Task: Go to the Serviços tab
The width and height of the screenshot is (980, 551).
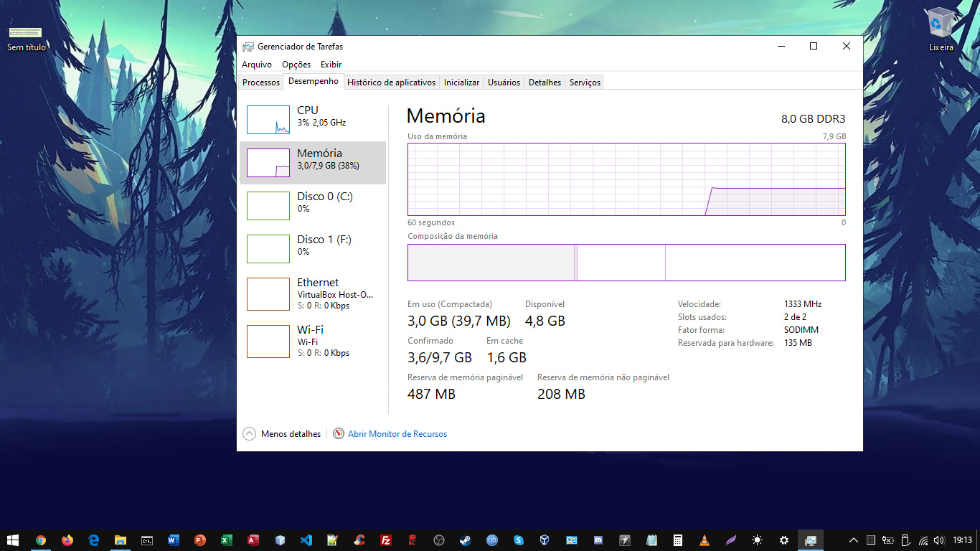Action: [x=585, y=83]
